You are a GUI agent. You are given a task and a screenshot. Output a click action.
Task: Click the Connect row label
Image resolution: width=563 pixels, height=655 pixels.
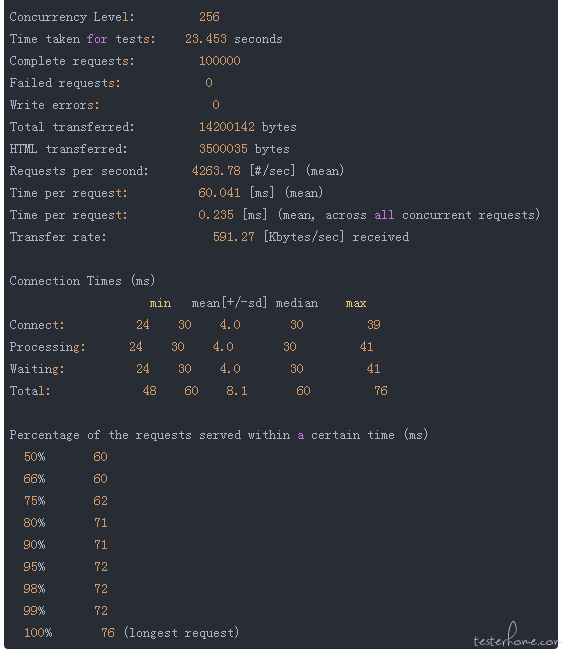(37, 325)
